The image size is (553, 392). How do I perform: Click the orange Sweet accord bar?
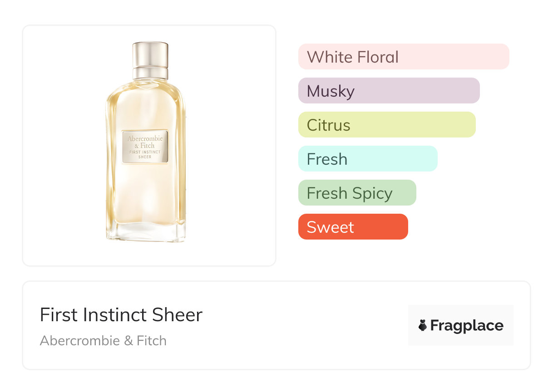click(x=353, y=227)
